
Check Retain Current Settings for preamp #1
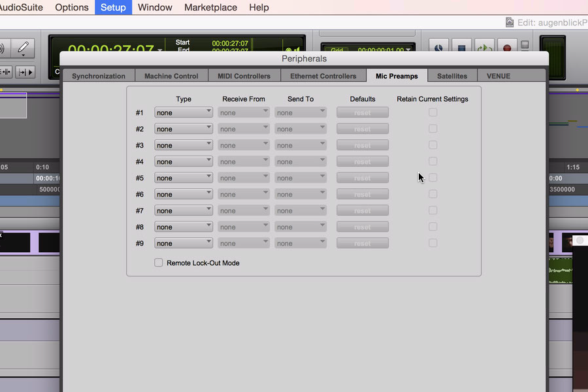pyautogui.click(x=433, y=112)
